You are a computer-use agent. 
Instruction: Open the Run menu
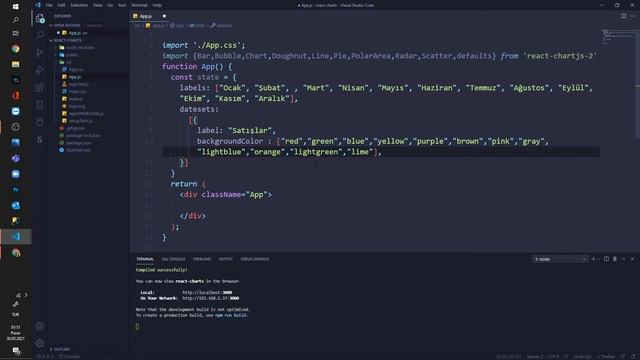pyautogui.click(x=122, y=5)
